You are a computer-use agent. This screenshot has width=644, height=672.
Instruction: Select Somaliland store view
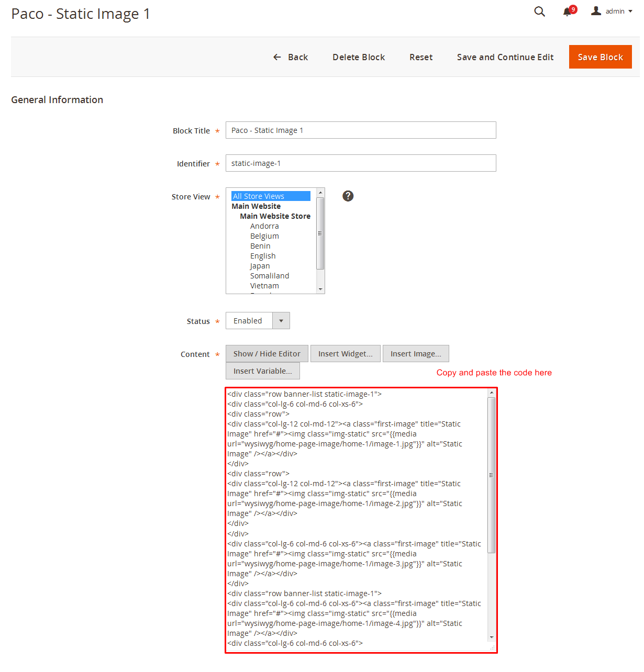pyautogui.click(x=270, y=276)
